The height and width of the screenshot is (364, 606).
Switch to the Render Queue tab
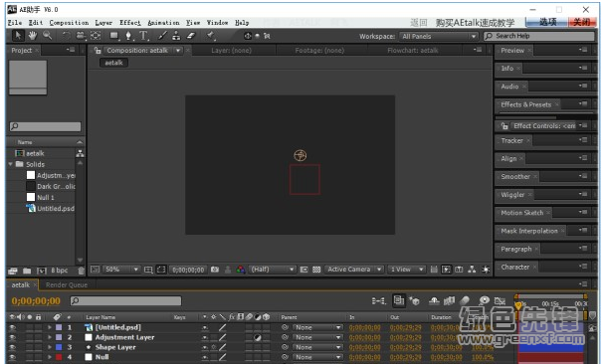(x=67, y=285)
